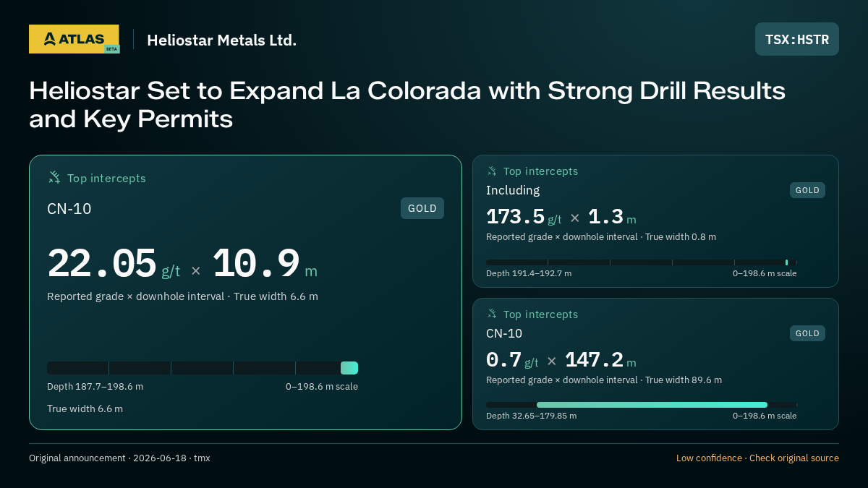Click the CN-10 label in the 22.05 g/t card

[69, 209]
